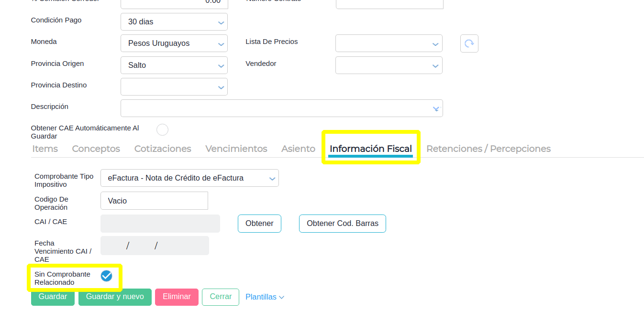The width and height of the screenshot is (644, 322).
Task: Expand the Vendedor dropdown
Action: 389,65
